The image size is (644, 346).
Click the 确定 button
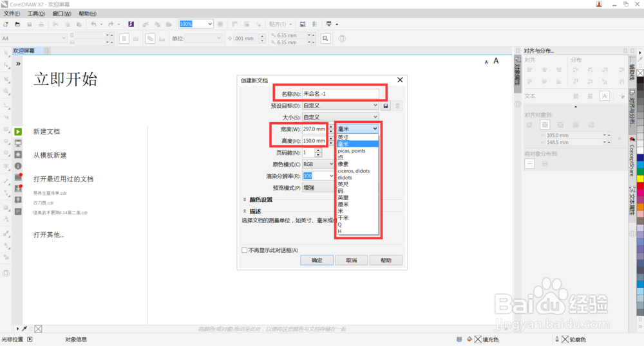317,260
